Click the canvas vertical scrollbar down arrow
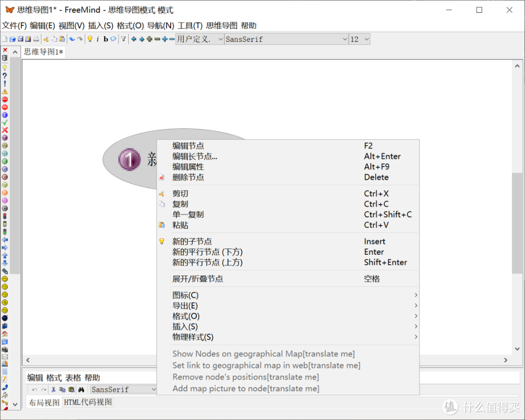Screen dimensions: 525x420 click(x=517, y=349)
